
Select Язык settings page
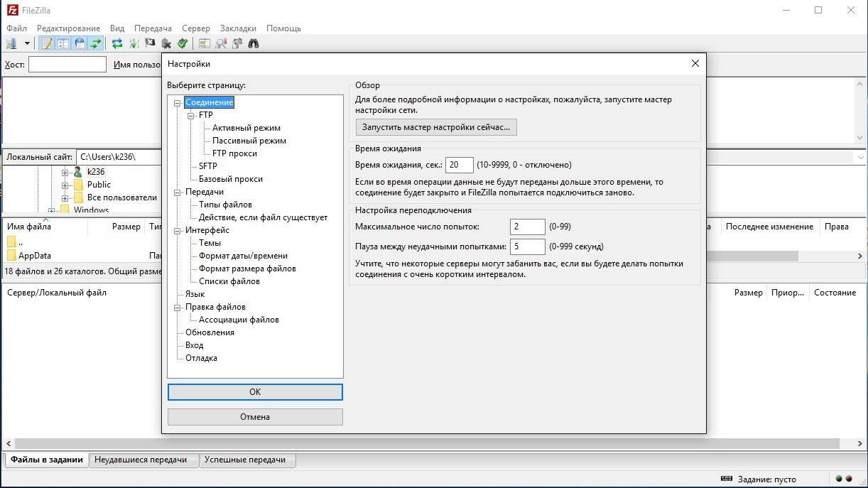(x=195, y=295)
